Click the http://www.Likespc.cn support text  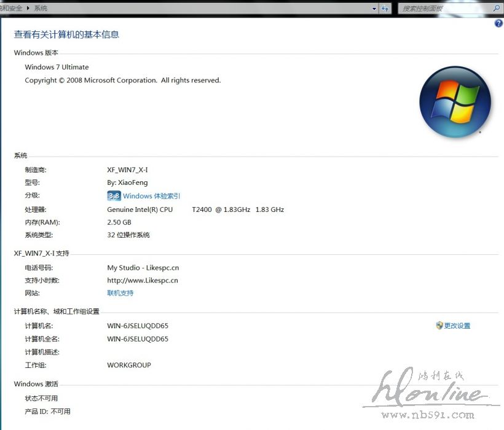(x=142, y=280)
